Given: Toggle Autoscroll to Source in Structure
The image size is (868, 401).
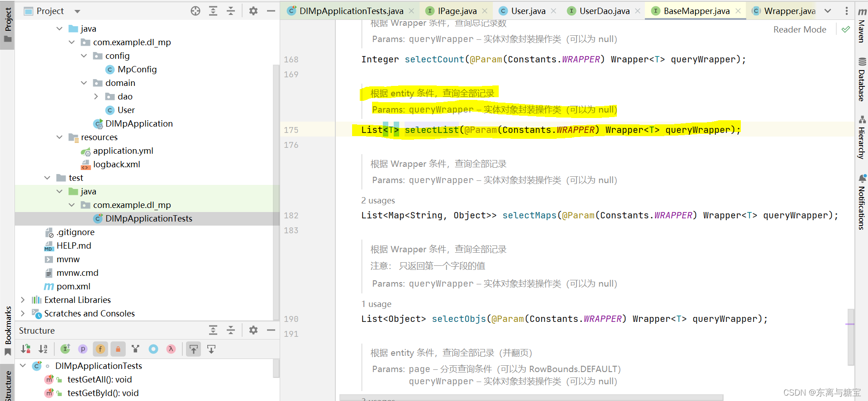Looking at the screenshot, I should [x=194, y=349].
